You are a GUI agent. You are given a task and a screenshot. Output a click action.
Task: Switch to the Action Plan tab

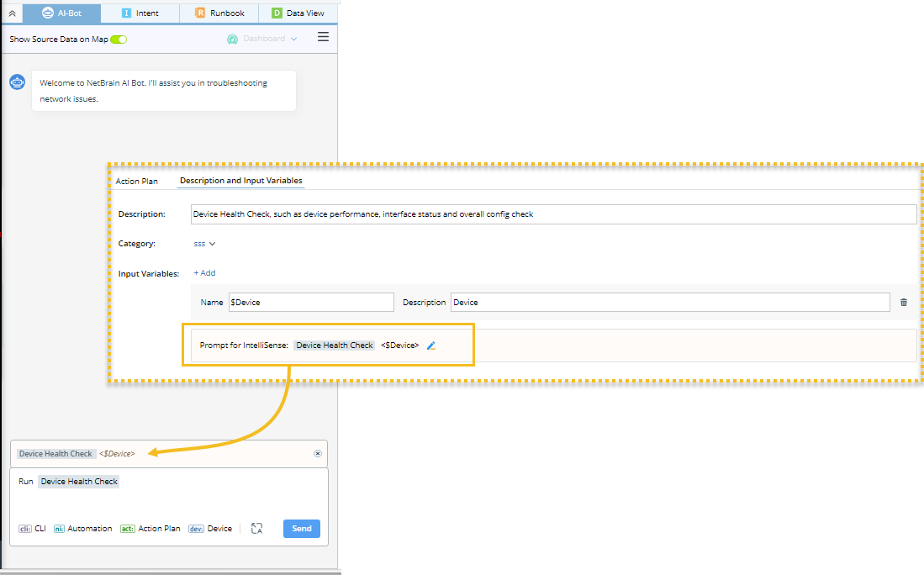137,182
